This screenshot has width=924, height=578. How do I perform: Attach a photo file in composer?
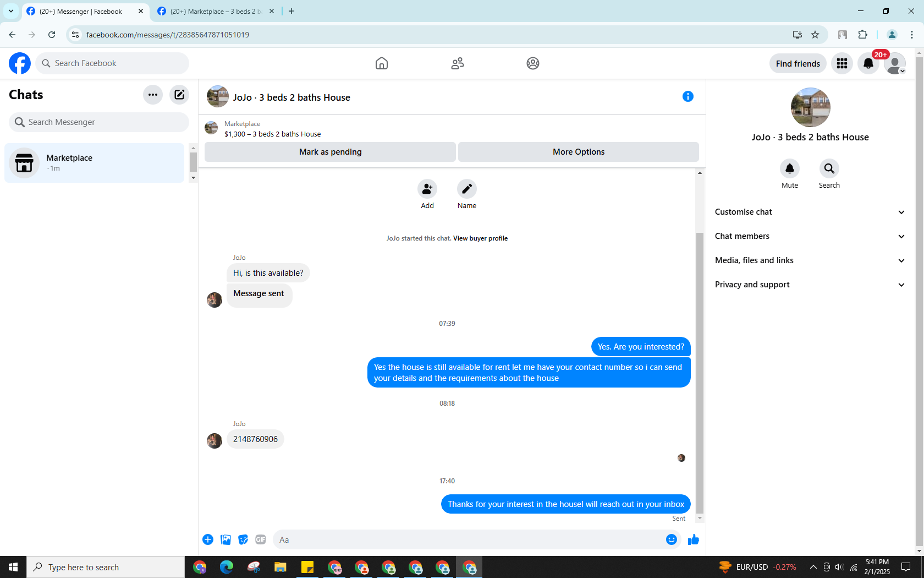[226, 539]
